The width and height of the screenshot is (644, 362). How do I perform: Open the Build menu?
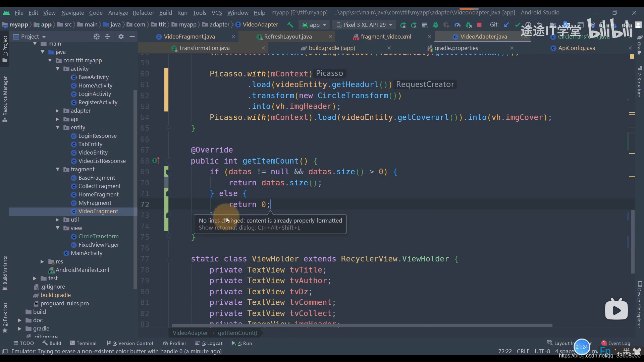point(165,13)
